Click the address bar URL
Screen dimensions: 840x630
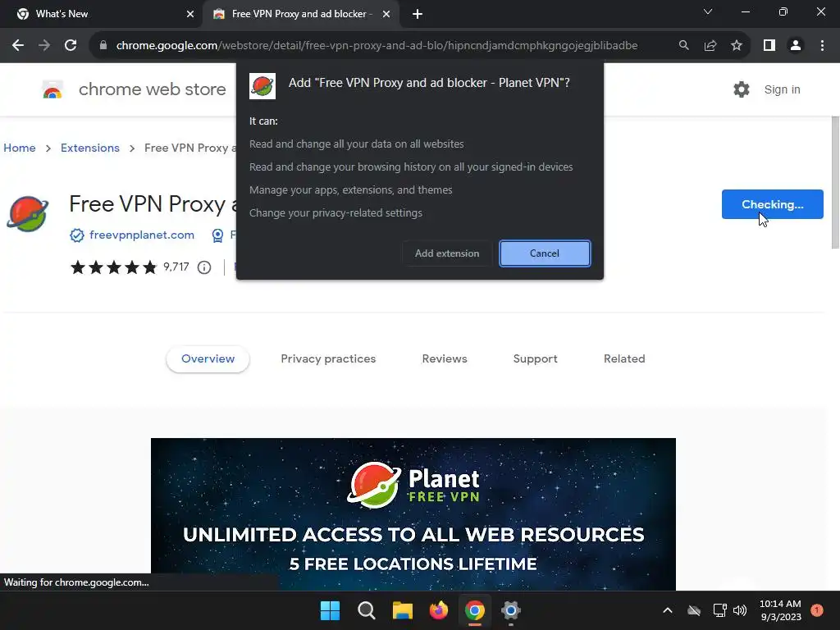pos(377,46)
